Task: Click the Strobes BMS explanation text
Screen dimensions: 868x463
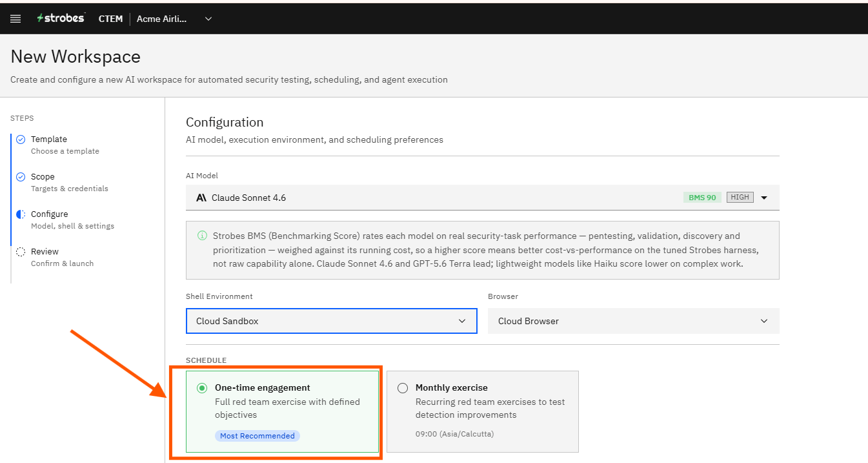Action: pos(486,250)
